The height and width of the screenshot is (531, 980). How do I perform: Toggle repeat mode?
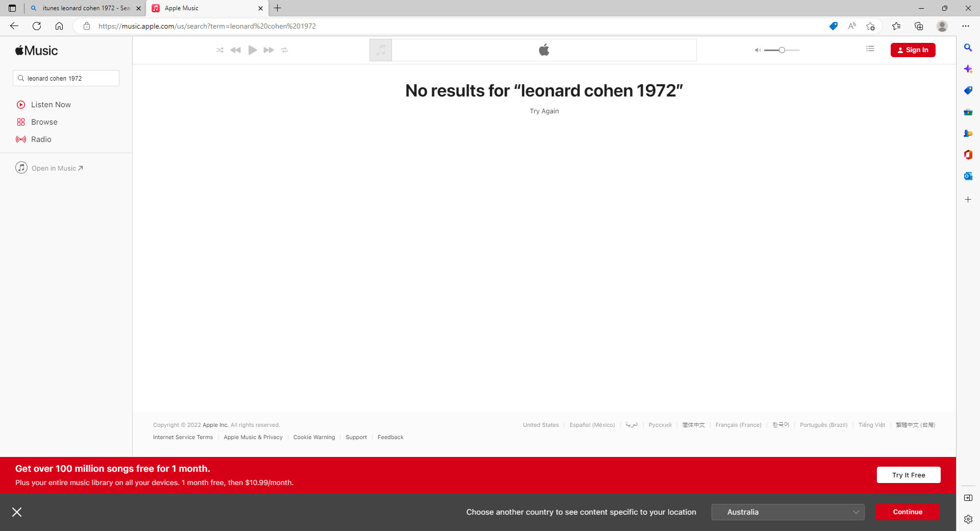click(x=285, y=50)
